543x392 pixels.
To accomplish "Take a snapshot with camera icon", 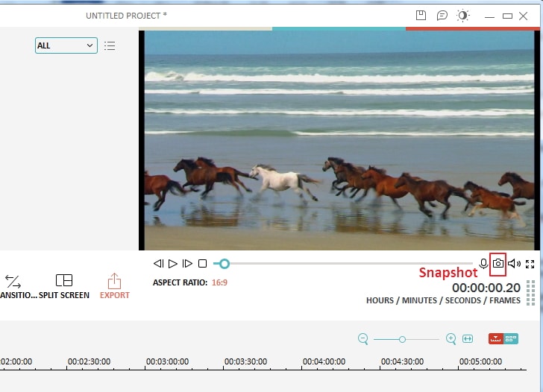I will [498, 264].
